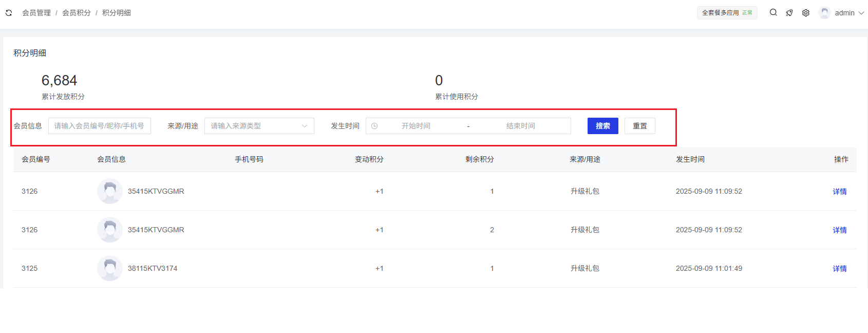Click the 结束时间 end time field
Image resolution: width=868 pixels, height=333 pixels.
520,126
